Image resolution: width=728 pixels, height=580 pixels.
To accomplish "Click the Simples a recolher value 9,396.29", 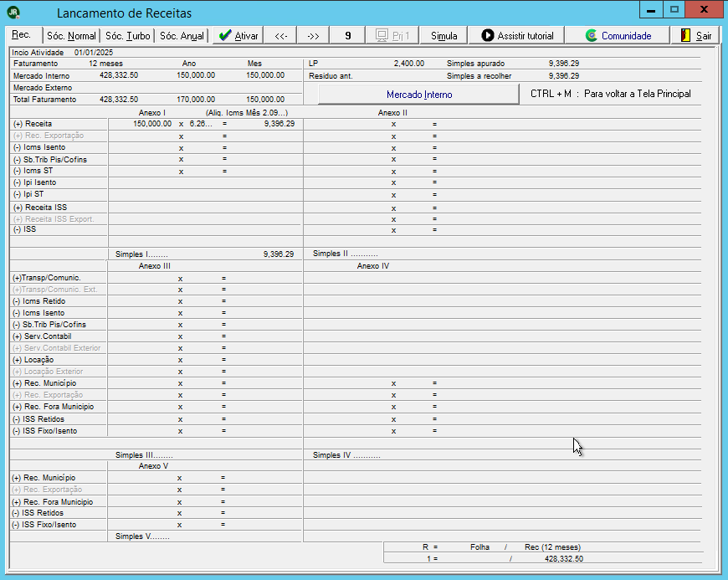I will (x=564, y=75).
